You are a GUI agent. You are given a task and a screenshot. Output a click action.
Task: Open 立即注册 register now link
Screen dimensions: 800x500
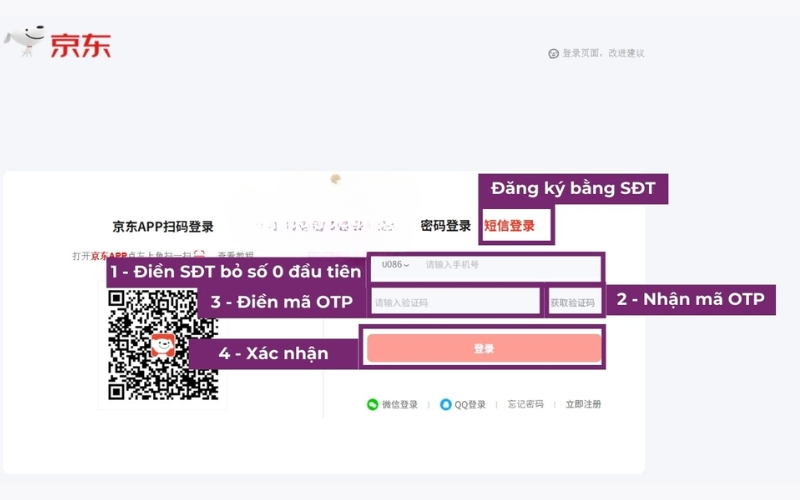pos(583,405)
